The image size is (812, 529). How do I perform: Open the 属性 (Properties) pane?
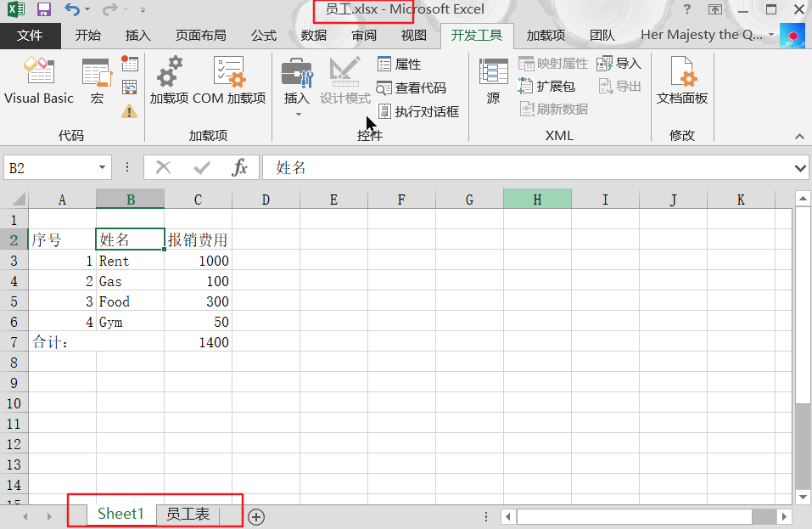coord(395,63)
